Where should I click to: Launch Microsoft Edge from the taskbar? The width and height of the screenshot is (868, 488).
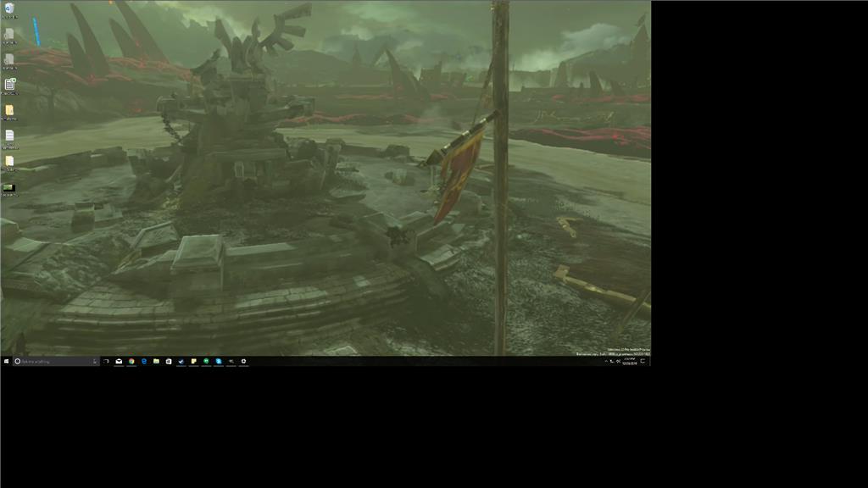[x=144, y=361]
